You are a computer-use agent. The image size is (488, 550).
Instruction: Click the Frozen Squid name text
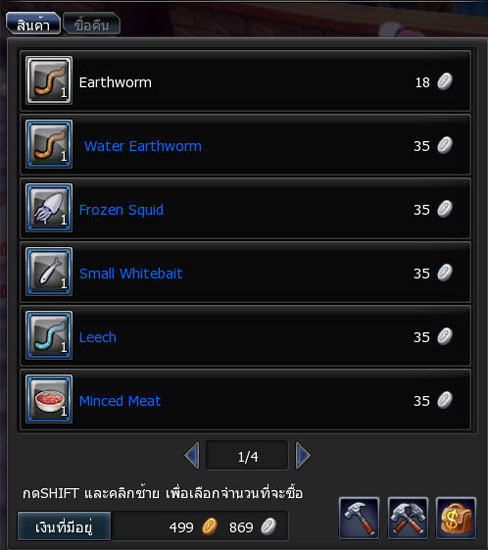(x=121, y=210)
